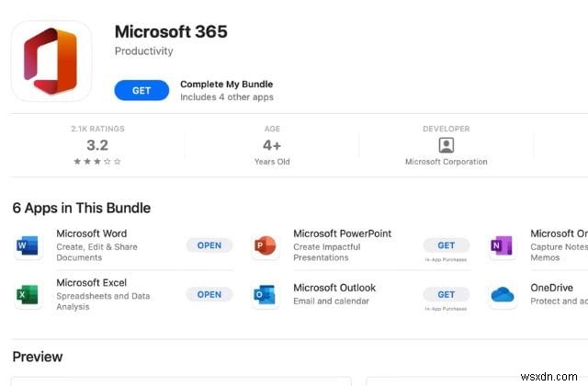Image resolution: width=588 pixels, height=386 pixels.
Task: Click the Microsoft PowerPoint title text
Action: click(x=343, y=233)
